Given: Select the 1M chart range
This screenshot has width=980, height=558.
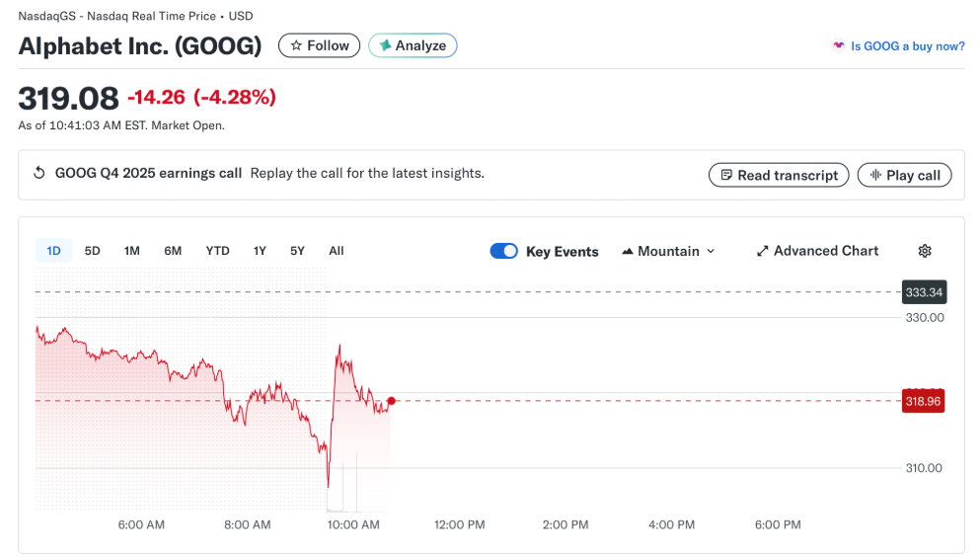Looking at the screenshot, I should (x=132, y=251).
